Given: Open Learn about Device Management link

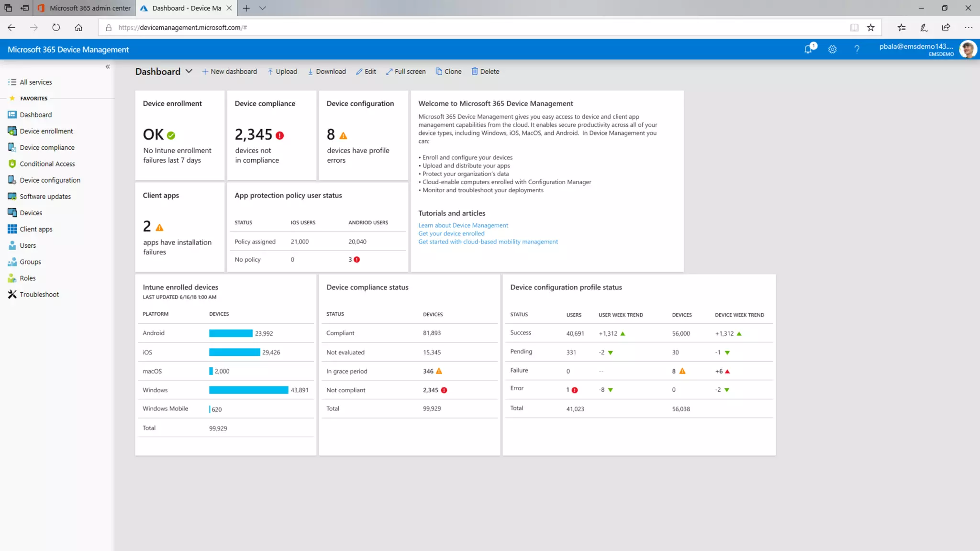Looking at the screenshot, I should (x=463, y=225).
